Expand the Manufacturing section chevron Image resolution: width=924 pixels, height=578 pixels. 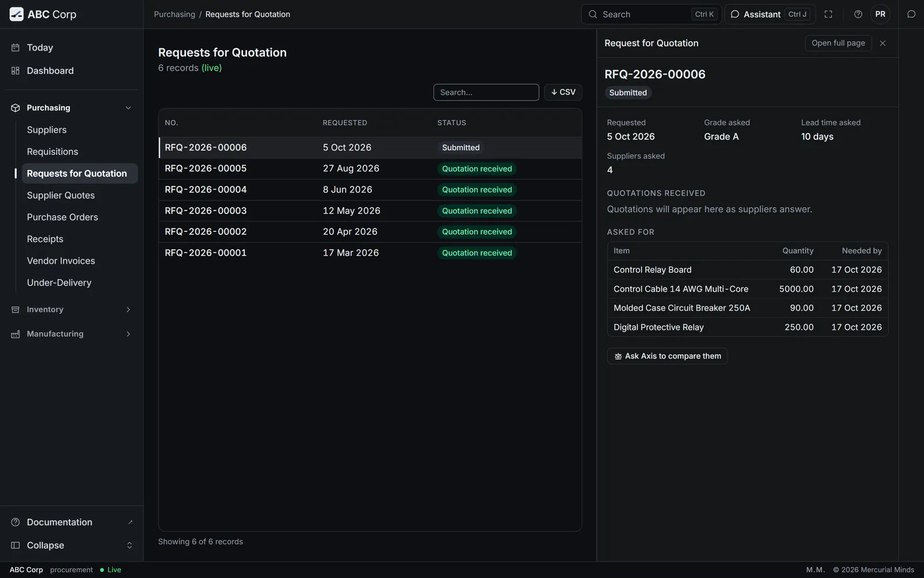[128, 334]
